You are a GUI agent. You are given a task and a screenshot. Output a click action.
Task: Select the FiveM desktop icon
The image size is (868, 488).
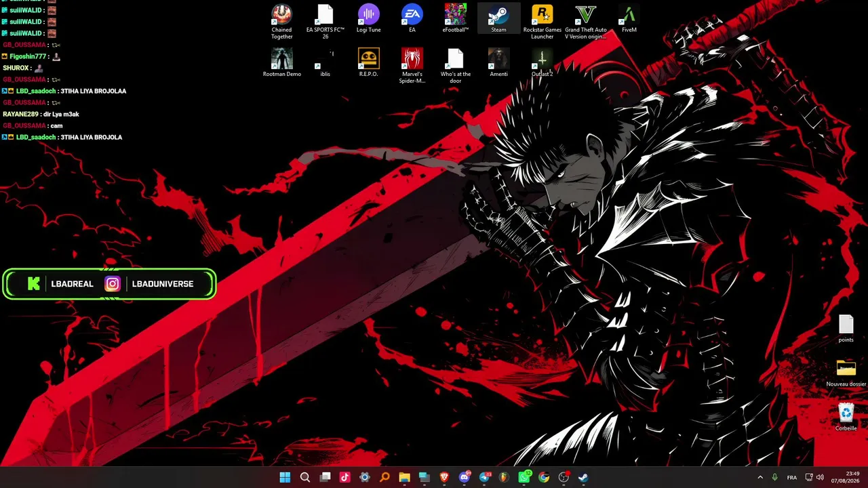click(x=629, y=19)
